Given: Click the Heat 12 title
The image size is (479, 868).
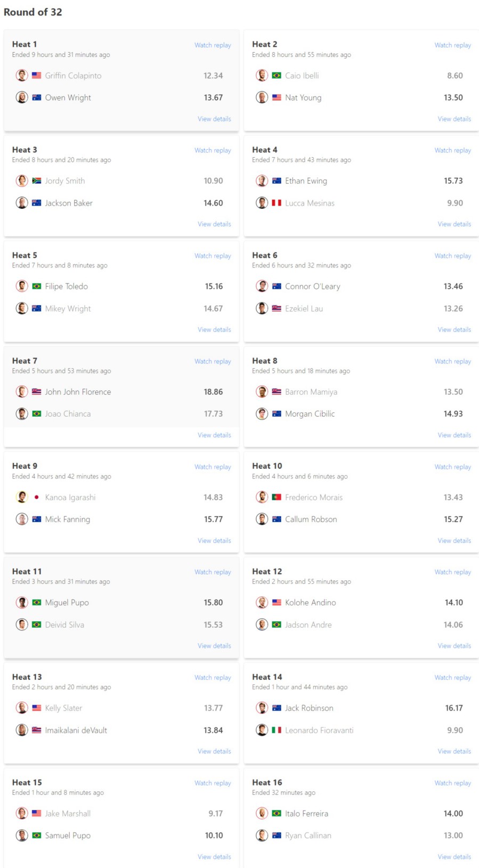Looking at the screenshot, I should (x=267, y=572).
